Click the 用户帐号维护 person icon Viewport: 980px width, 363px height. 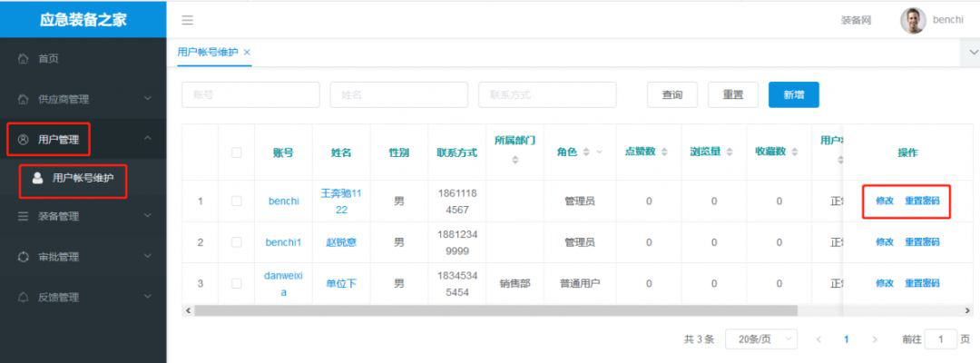click(37, 179)
